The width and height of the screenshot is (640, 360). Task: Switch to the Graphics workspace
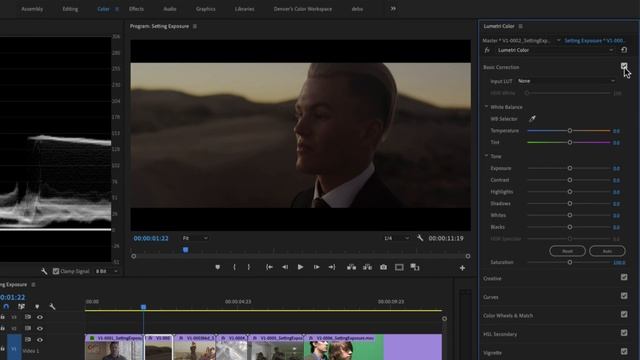tap(205, 9)
